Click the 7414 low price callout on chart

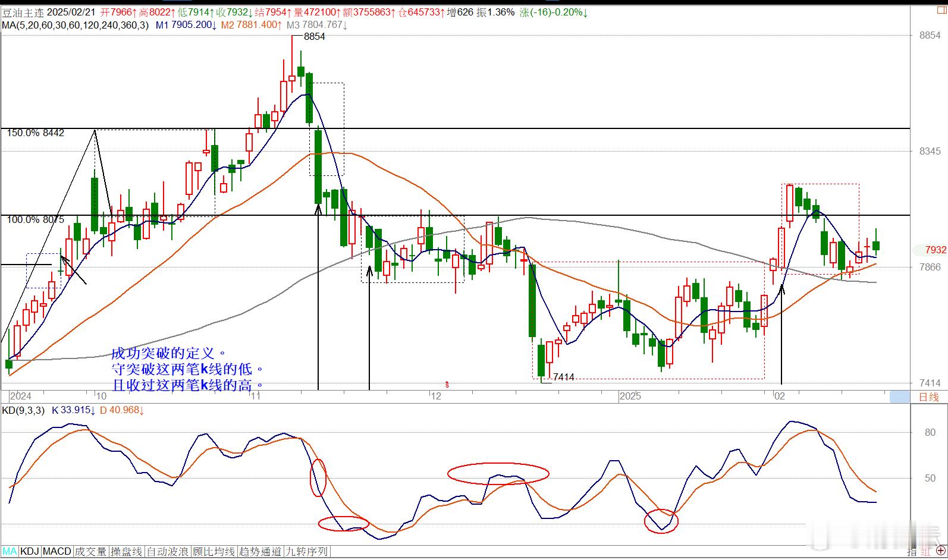(563, 377)
